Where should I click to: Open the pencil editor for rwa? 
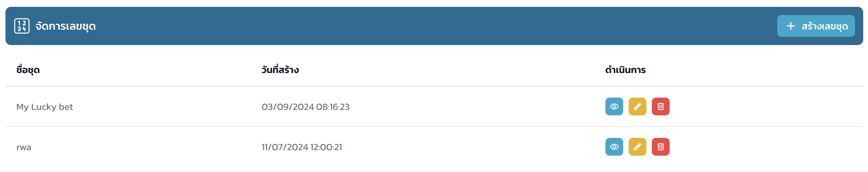(637, 147)
